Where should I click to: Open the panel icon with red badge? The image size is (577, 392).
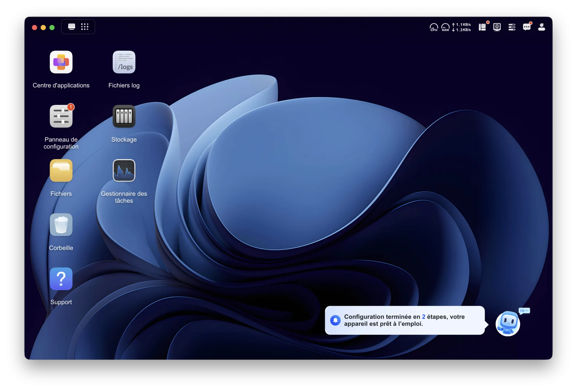(483, 27)
